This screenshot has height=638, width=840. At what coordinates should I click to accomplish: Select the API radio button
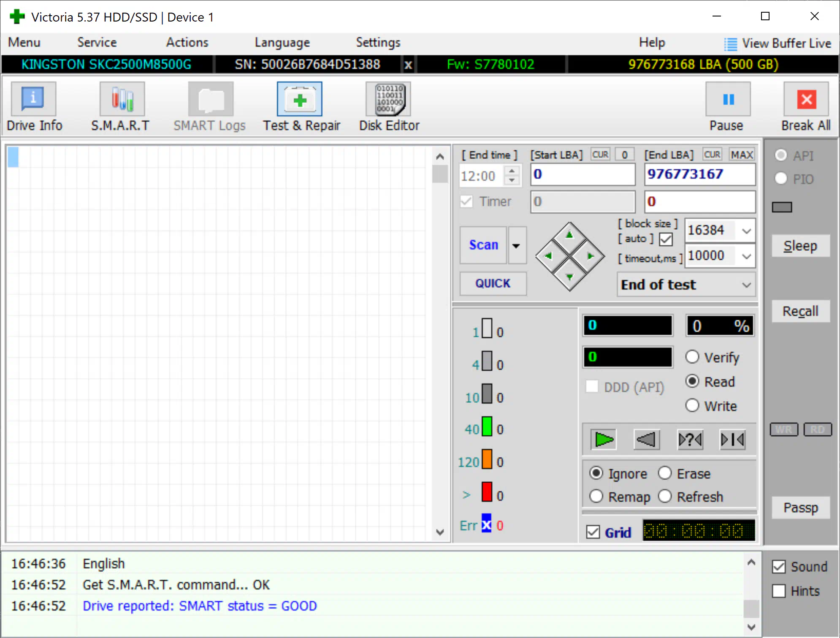[781, 155]
